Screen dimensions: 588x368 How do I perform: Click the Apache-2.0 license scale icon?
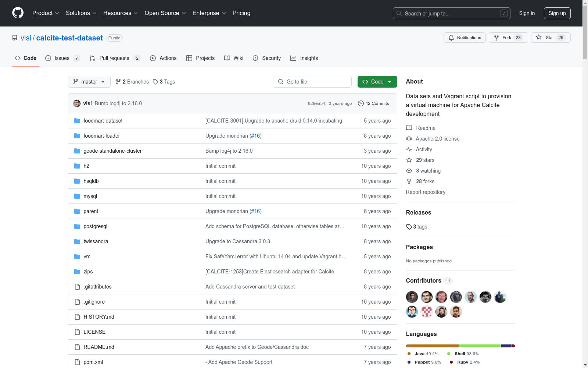409,139
